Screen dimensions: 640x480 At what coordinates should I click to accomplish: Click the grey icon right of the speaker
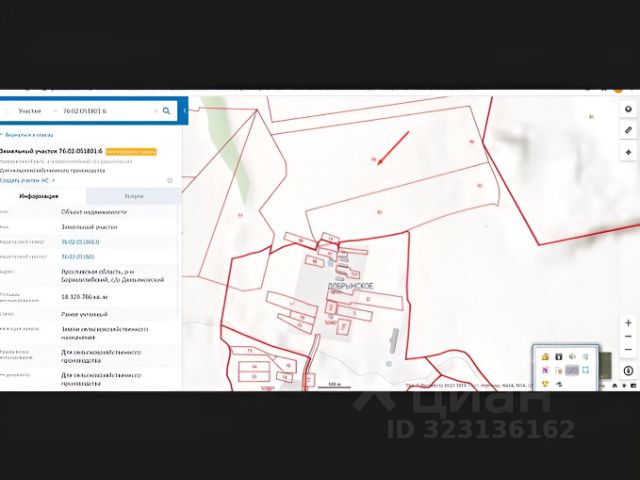[586, 357]
